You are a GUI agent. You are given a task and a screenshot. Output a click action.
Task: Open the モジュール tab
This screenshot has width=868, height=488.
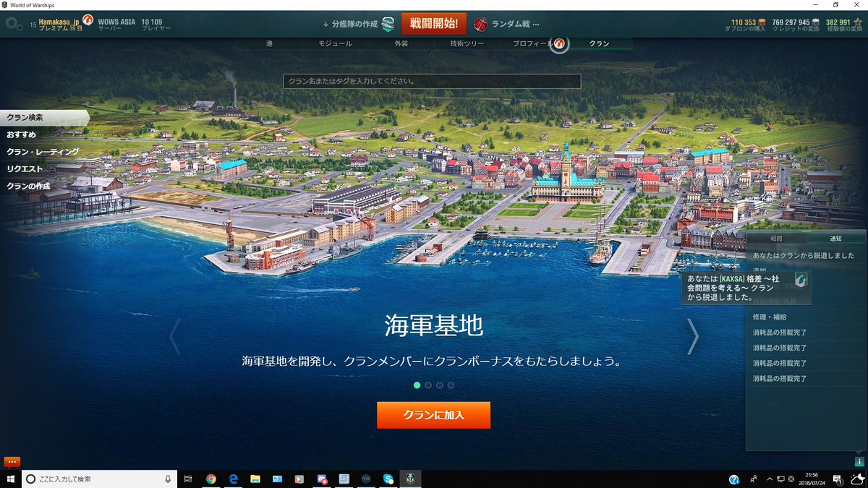pos(335,43)
